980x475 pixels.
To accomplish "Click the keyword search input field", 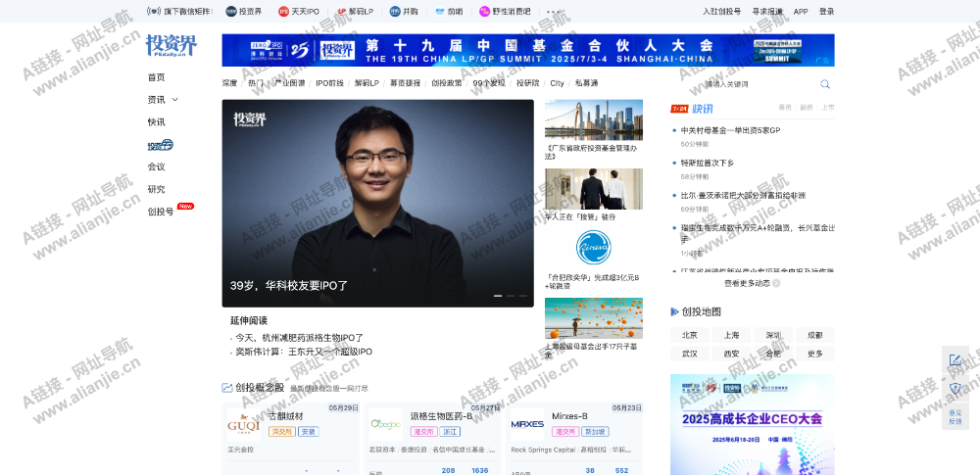I will pyautogui.click(x=753, y=84).
